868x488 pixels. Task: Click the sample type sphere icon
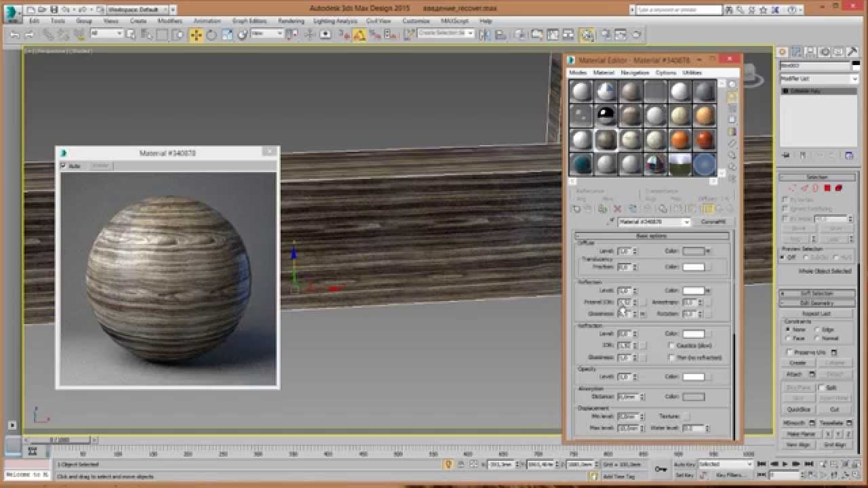(732, 85)
